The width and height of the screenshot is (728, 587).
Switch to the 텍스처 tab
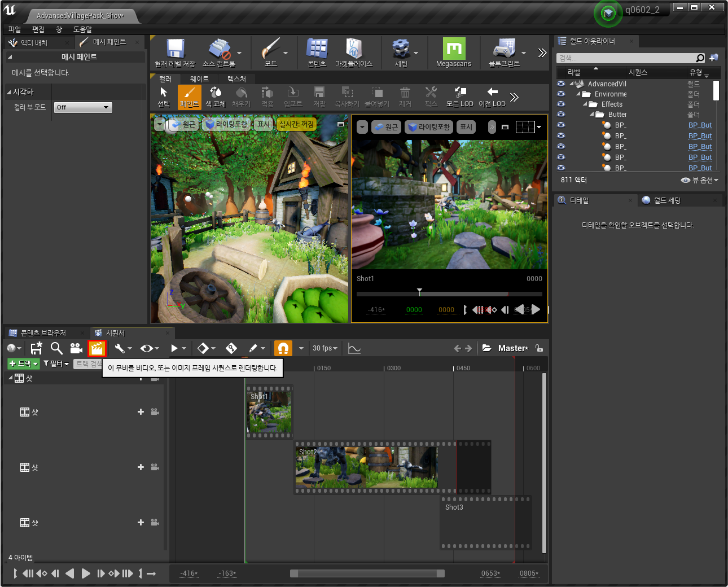(x=236, y=79)
